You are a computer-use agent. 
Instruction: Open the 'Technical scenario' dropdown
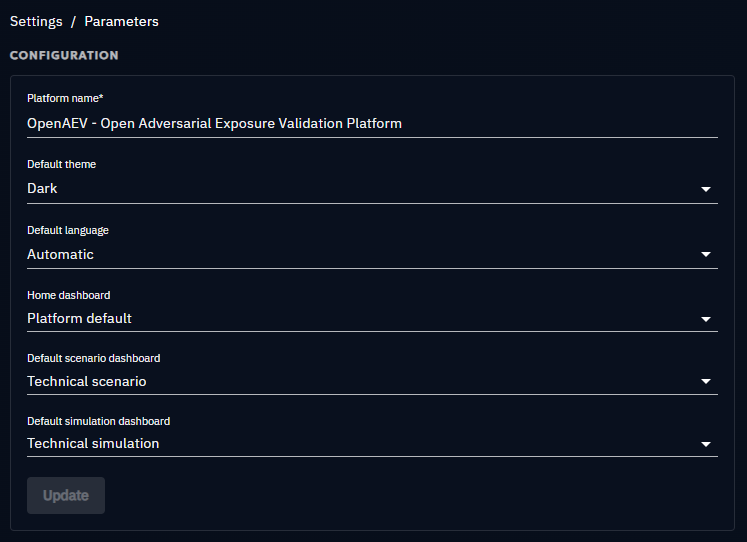click(x=372, y=381)
